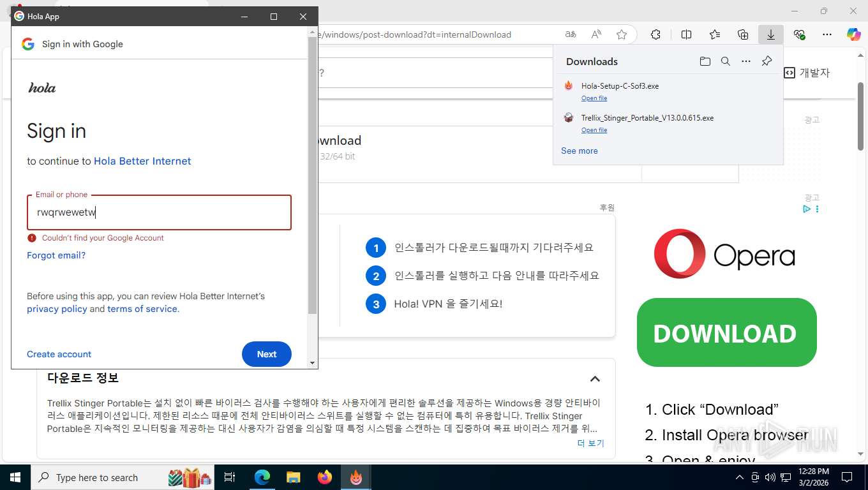Image resolution: width=868 pixels, height=490 pixels.
Task: Open volume control in system tray
Action: point(770,477)
